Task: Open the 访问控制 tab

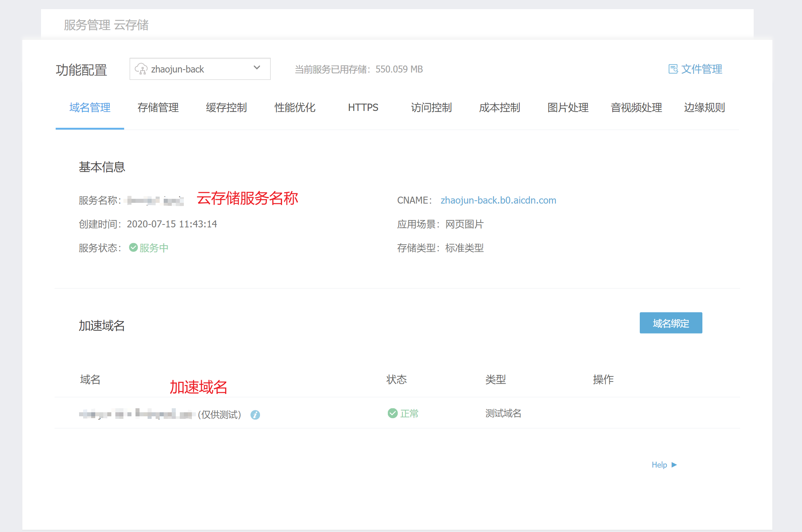Action: (x=431, y=108)
